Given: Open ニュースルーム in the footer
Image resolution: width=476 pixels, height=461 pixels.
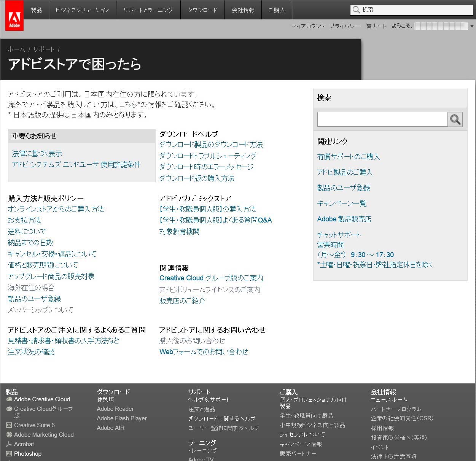Looking at the screenshot, I should (x=389, y=400).
